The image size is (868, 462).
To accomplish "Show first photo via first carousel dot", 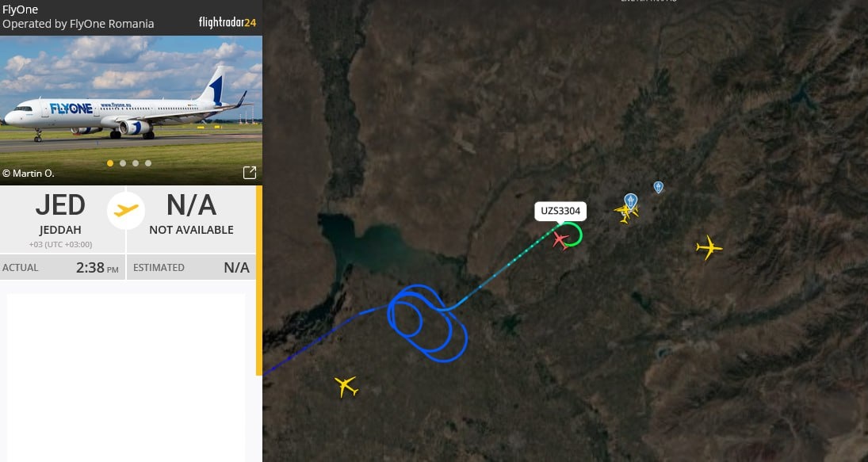I will point(110,163).
